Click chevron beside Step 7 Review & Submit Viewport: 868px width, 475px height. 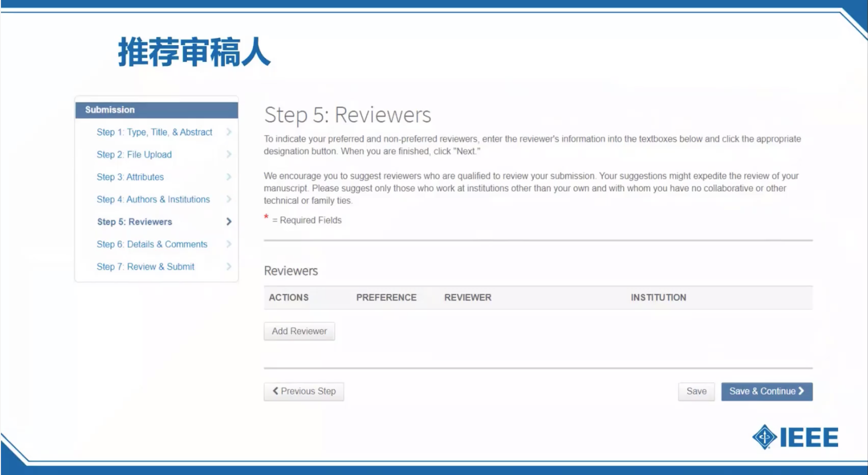[229, 267]
